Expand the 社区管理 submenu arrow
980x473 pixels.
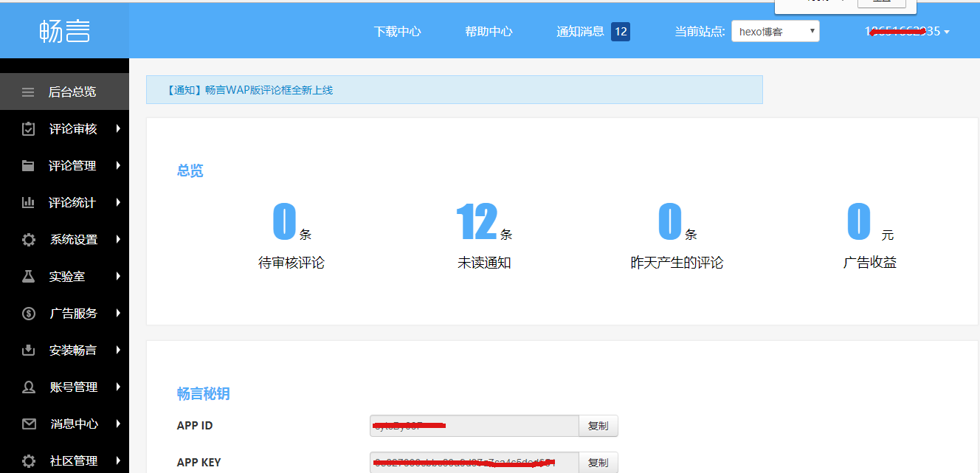[118, 461]
